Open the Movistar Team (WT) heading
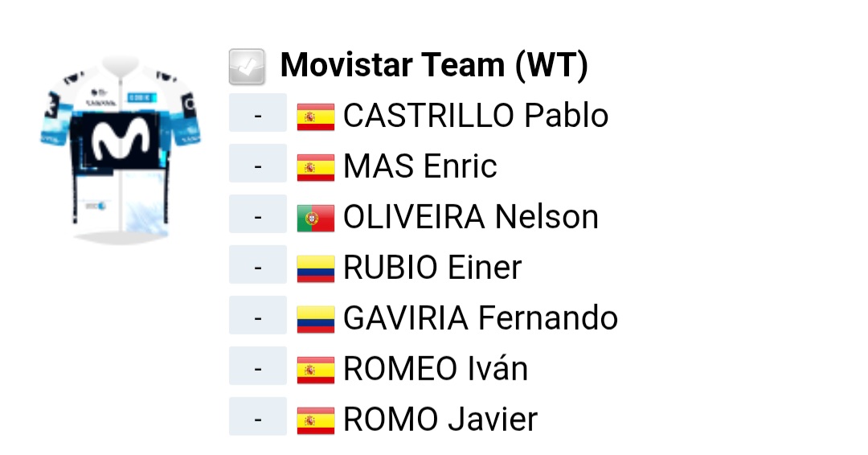 (434, 66)
